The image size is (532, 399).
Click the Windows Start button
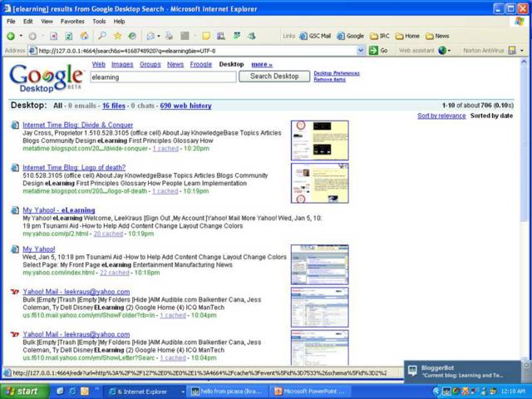point(24,392)
